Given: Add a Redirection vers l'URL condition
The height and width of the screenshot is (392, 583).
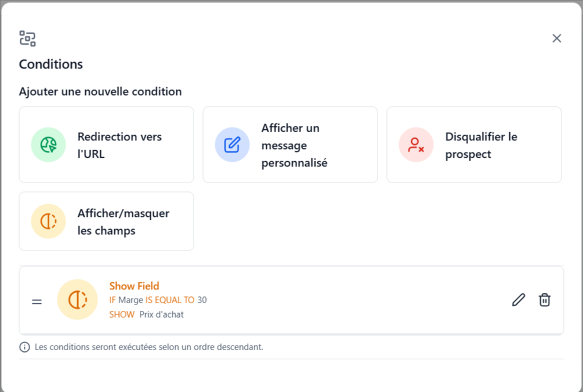Looking at the screenshot, I should click(106, 145).
